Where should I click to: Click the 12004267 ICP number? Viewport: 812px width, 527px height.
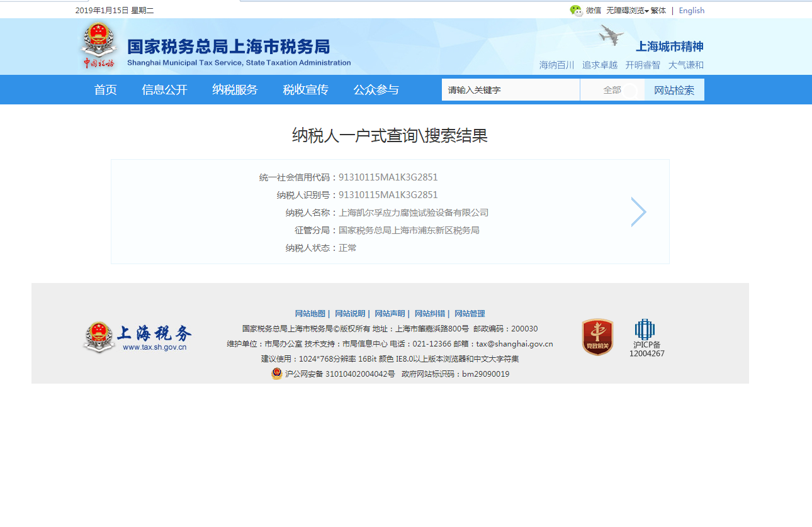click(647, 353)
